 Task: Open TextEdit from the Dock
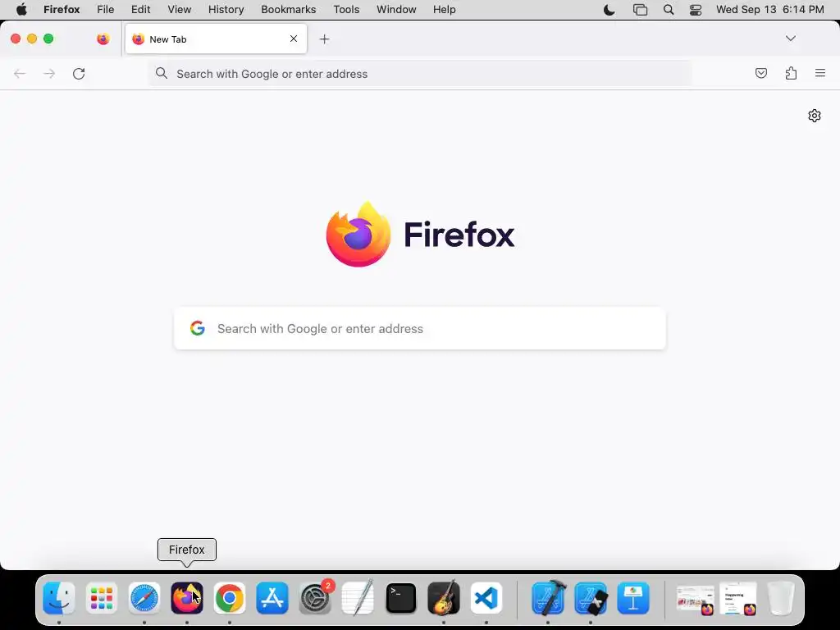click(x=358, y=598)
